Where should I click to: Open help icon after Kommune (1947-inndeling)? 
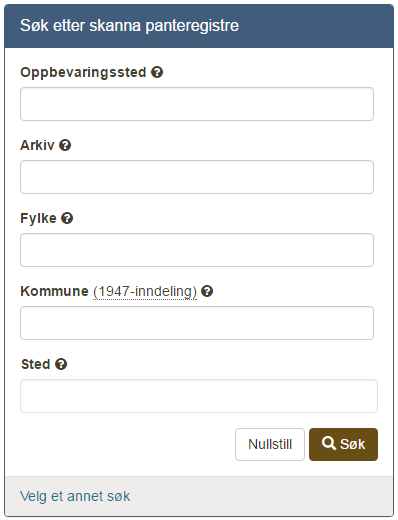tap(207, 291)
